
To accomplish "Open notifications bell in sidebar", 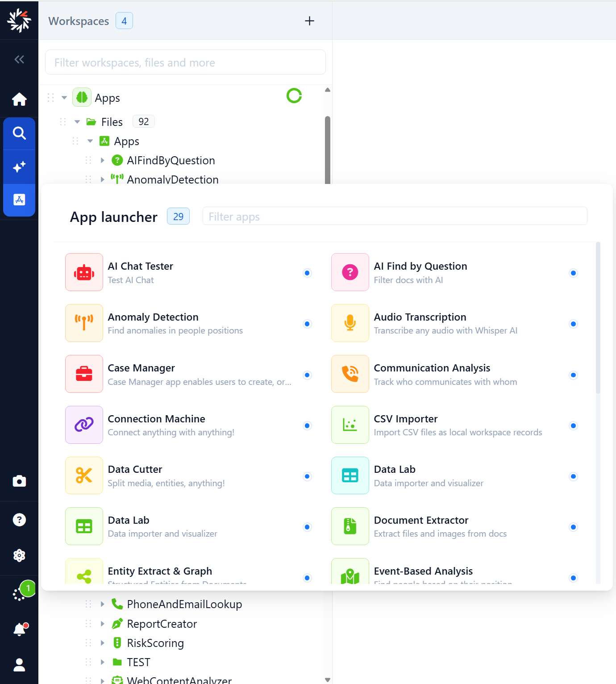I will tap(19, 630).
